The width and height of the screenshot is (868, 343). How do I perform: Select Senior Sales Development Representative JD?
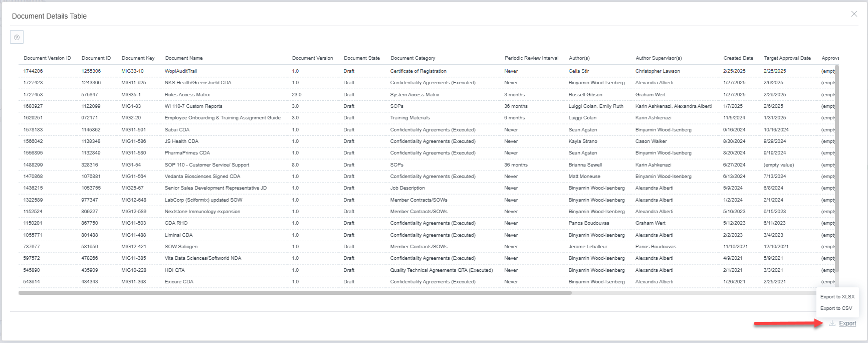pyautogui.click(x=215, y=188)
